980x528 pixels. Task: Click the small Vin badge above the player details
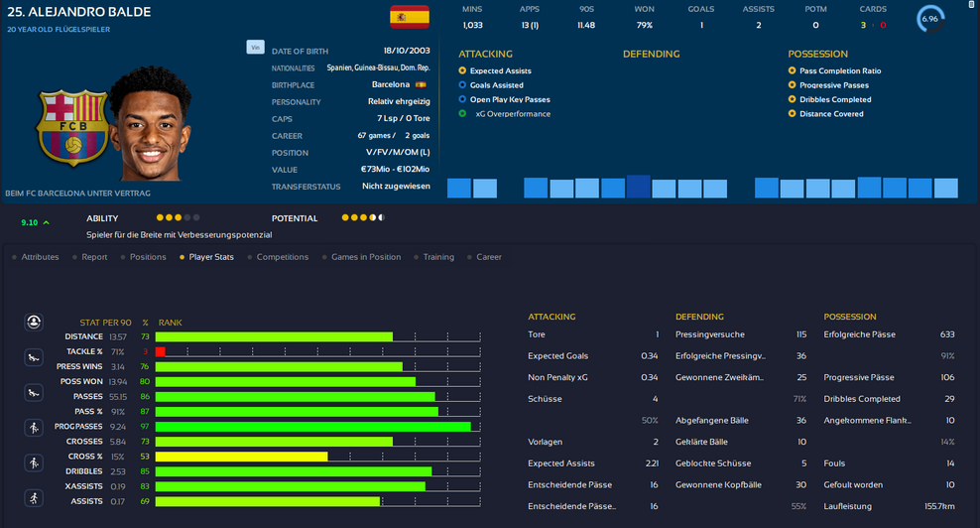(255, 47)
